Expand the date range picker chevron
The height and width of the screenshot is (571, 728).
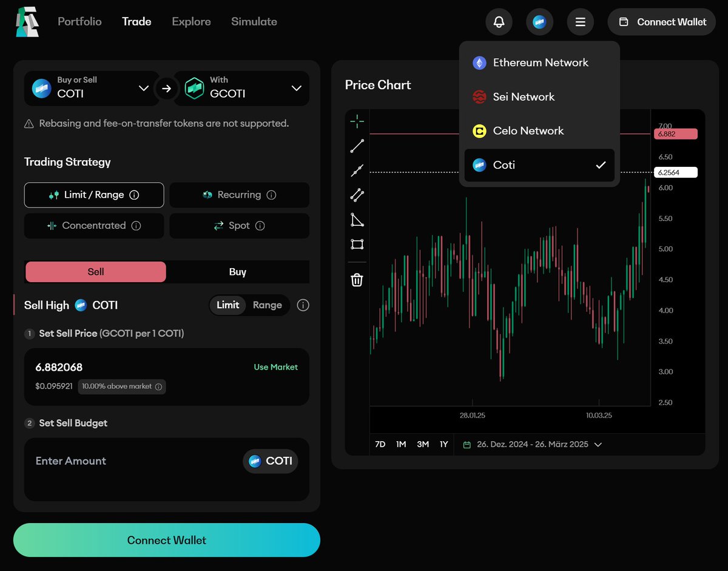tap(598, 445)
